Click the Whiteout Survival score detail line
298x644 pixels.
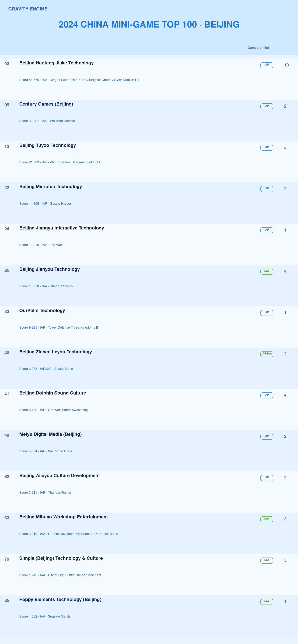(47, 121)
